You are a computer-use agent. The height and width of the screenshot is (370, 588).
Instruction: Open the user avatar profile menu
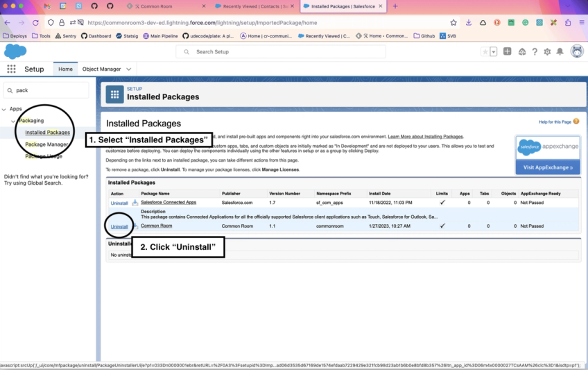577,51
